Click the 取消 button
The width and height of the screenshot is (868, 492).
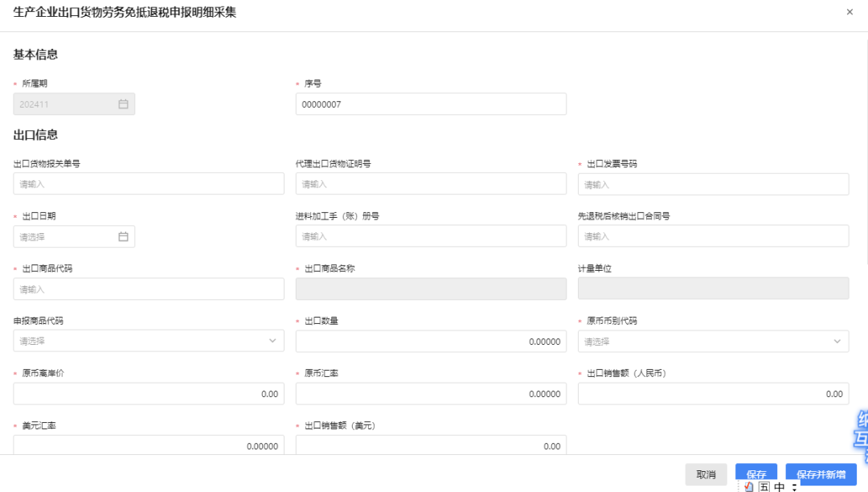[706, 474]
